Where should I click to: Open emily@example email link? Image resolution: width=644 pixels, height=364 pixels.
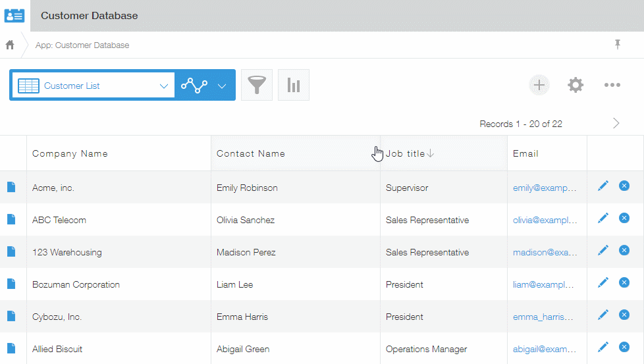coord(545,188)
